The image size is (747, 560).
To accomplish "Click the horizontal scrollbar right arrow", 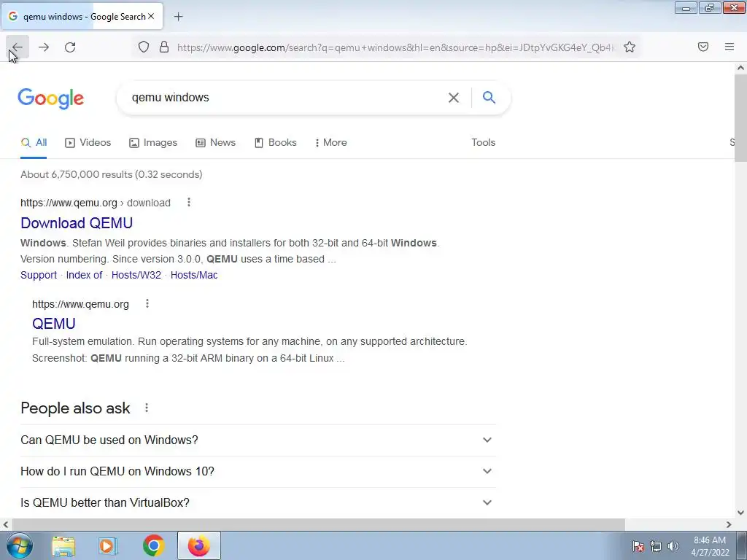I will [729, 525].
